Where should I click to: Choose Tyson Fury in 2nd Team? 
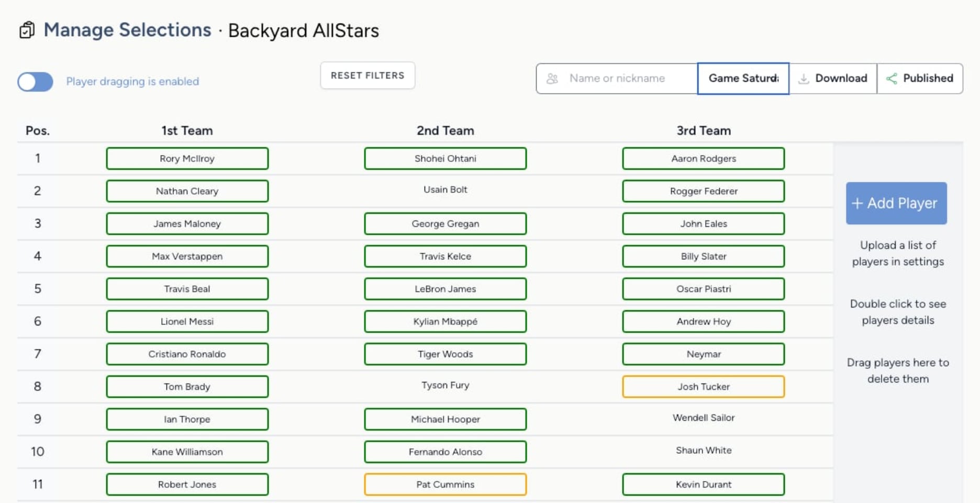(445, 385)
